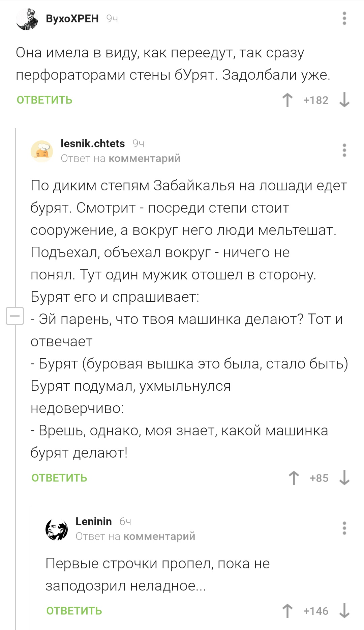
Task: Downvote the ВухоХРЕН comment
Action: (x=344, y=100)
